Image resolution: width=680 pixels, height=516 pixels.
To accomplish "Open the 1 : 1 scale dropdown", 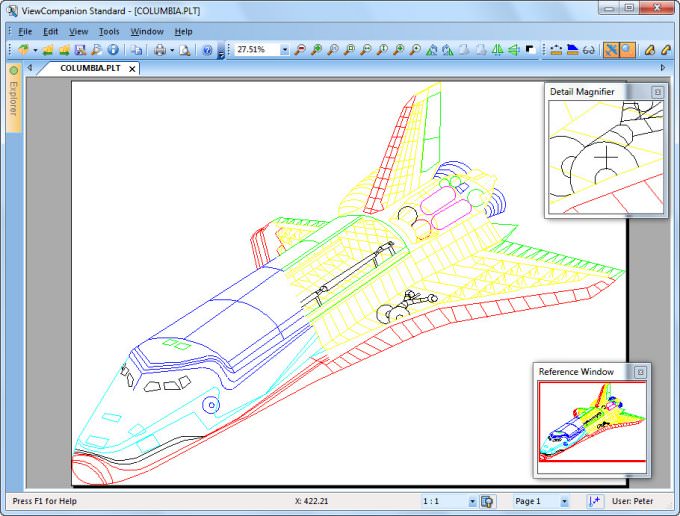I will click(472, 502).
